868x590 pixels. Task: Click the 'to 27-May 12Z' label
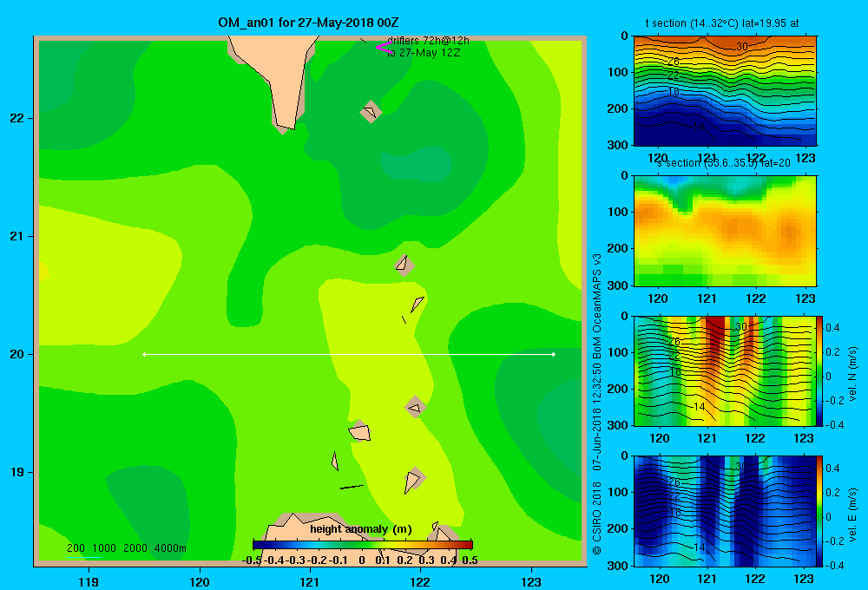(x=424, y=53)
